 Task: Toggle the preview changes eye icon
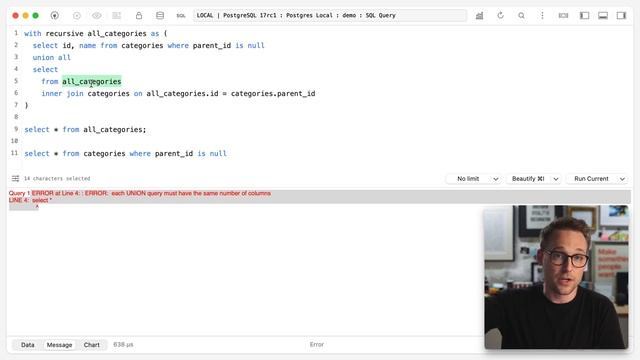click(x=97, y=16)
